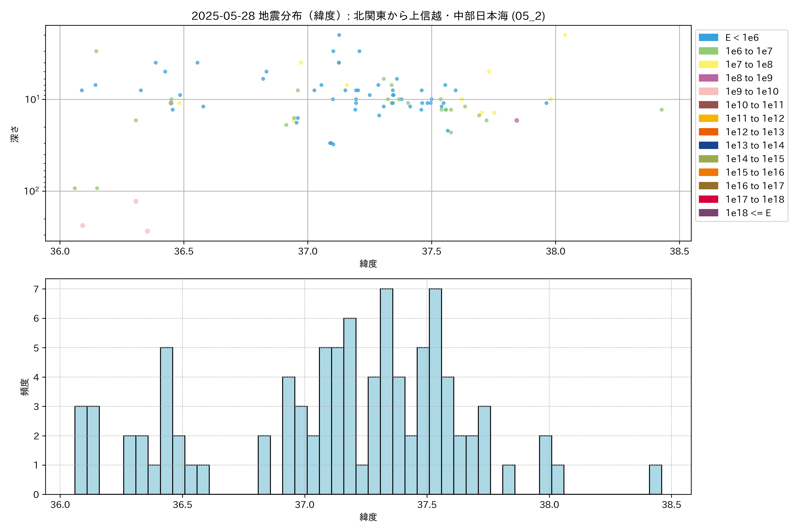Click the yellow 1e7 to 1e8 legend swatch
This screenshot has height=532, width=798.
click(x=708, y=65)
